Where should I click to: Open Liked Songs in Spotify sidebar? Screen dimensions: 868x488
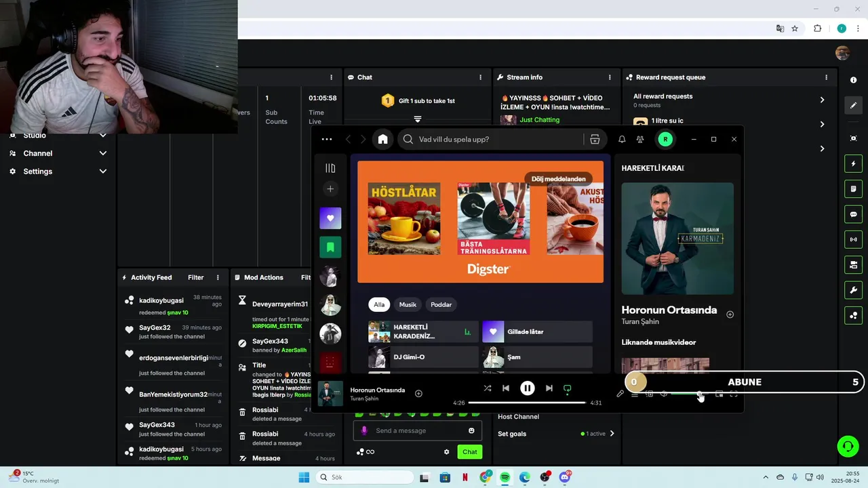tap(330, 218)
